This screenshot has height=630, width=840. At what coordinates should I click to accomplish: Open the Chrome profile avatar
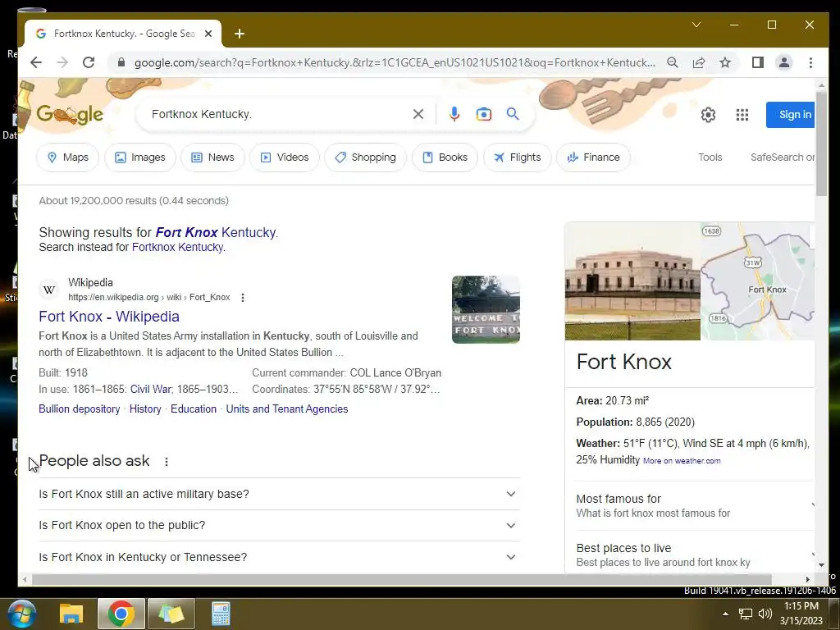[783, 62]
